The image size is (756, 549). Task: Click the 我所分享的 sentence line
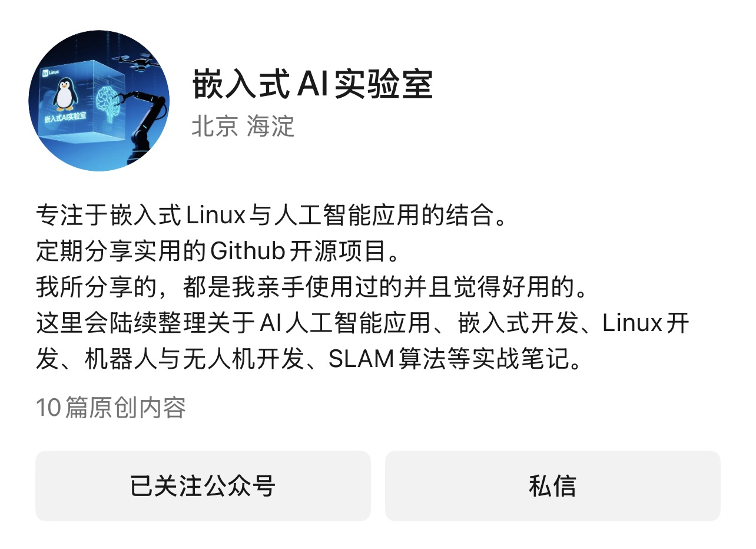point(313,287)
